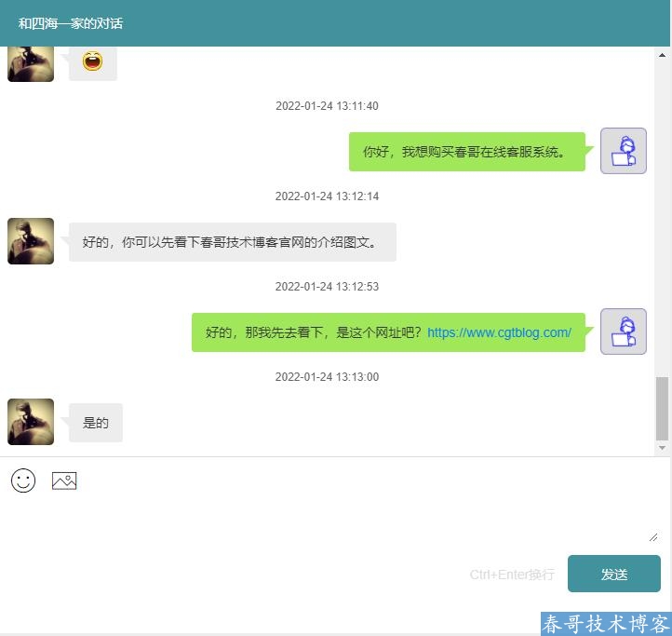This screenshot has width=672, height=636.
Task: Click the scrollbar down arrow
Action: [662, 448]
